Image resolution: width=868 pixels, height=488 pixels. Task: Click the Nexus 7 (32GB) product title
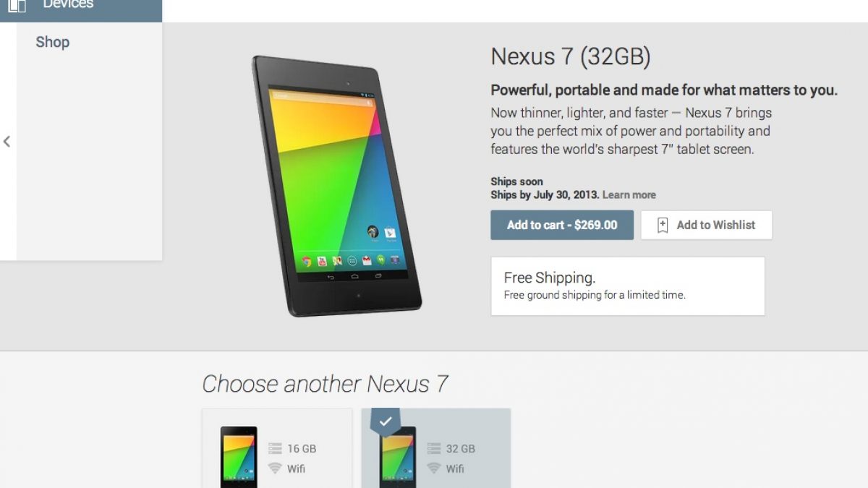[x=571, y=56]
